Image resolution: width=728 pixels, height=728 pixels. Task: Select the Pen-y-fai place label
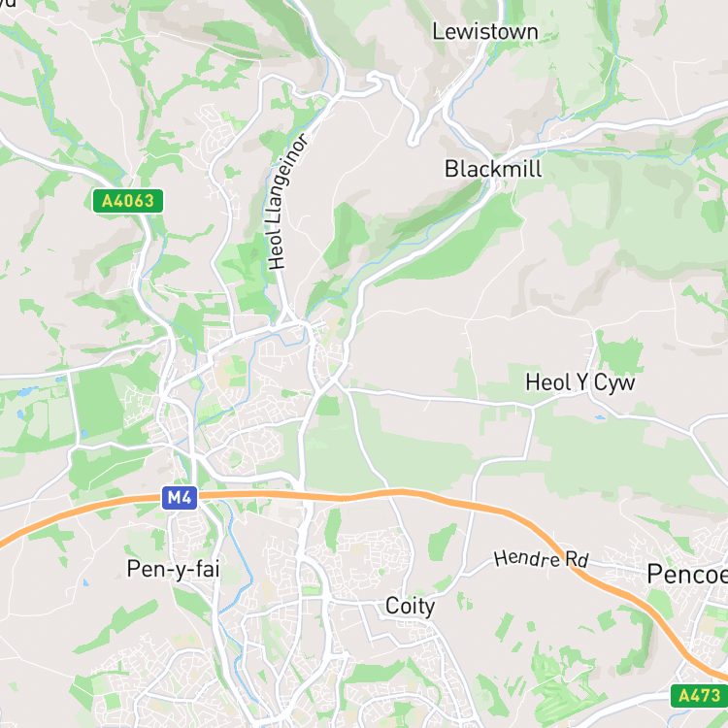click(173, 569)
